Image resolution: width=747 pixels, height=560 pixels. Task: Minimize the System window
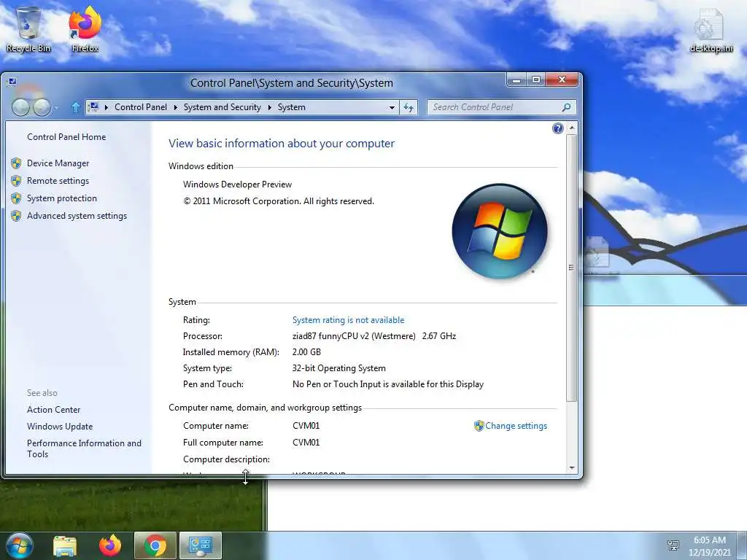tap(516, 80)
